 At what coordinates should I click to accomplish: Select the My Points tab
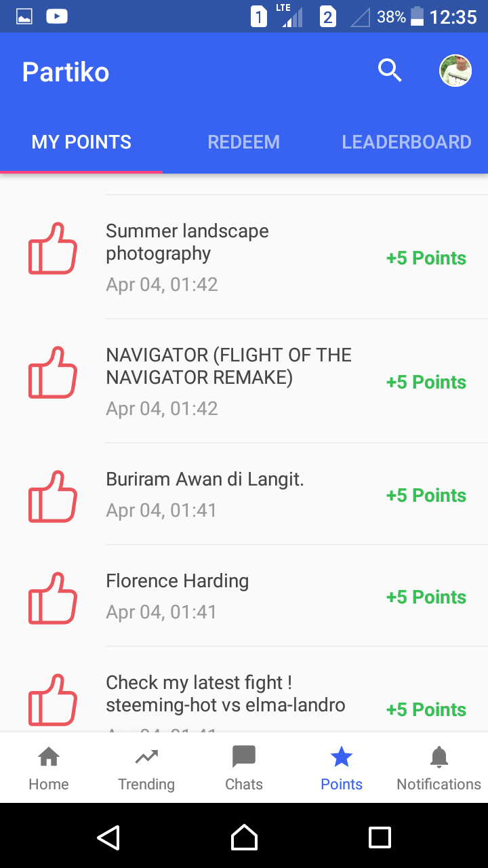pyautogui.click(x=81, y=142)
